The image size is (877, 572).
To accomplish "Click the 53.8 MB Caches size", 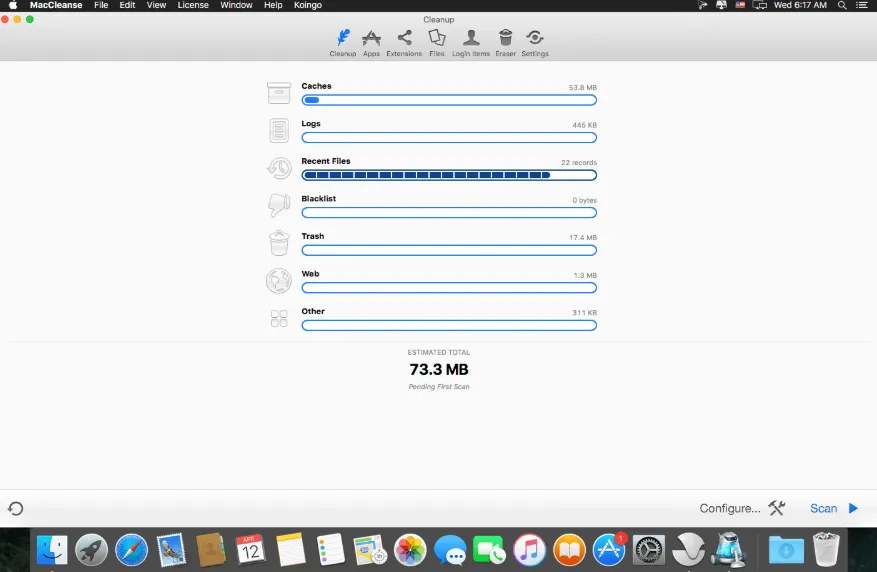I will pos(582,87).
